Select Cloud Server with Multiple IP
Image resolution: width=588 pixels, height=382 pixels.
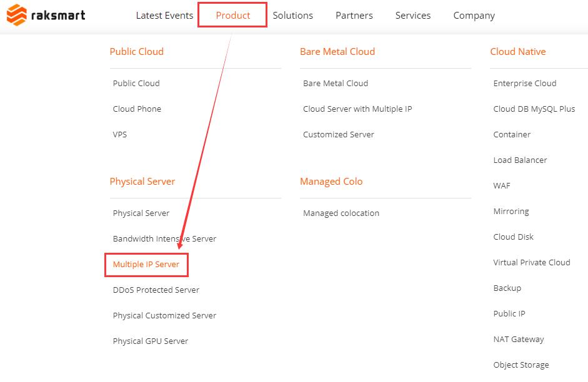pyautogui.click(x=357, y=109)
